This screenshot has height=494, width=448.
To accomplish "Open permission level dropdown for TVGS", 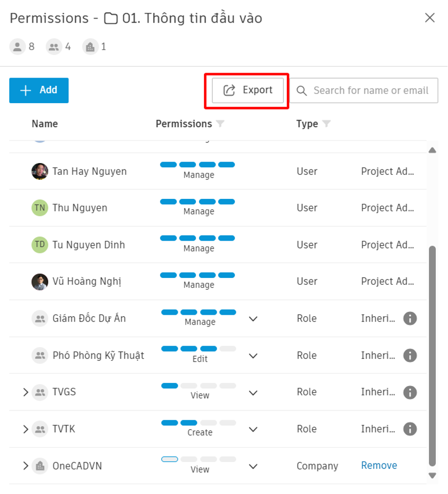I will (x=253, y=393).
